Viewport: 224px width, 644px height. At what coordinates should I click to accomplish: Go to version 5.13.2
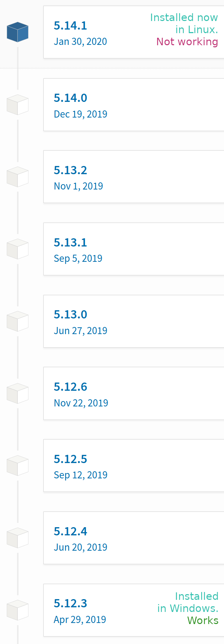[70, 170]
